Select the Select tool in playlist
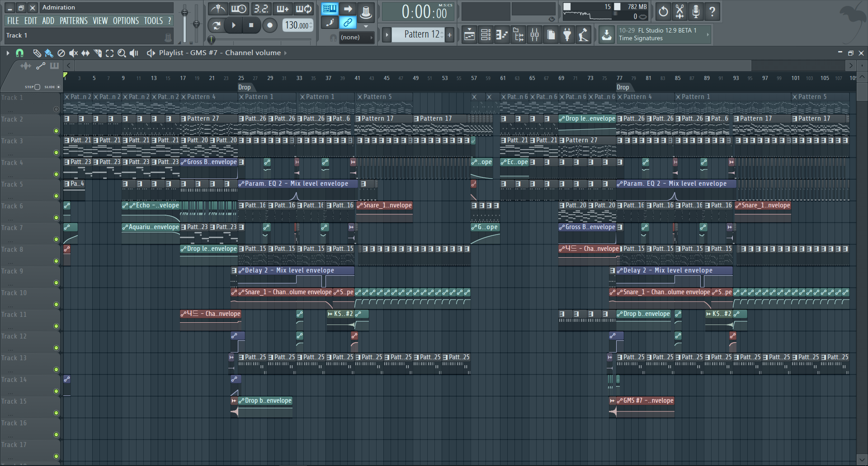 (109, 53)
